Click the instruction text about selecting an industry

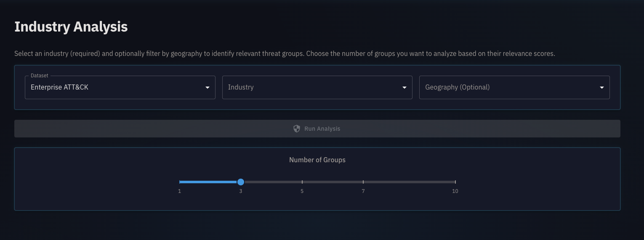285,54
